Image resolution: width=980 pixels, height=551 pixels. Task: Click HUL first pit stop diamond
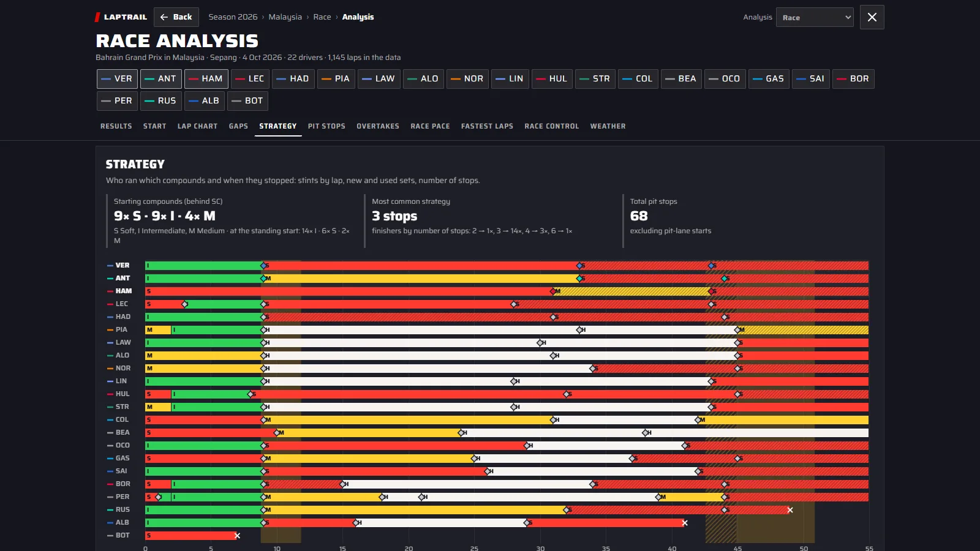251,394
